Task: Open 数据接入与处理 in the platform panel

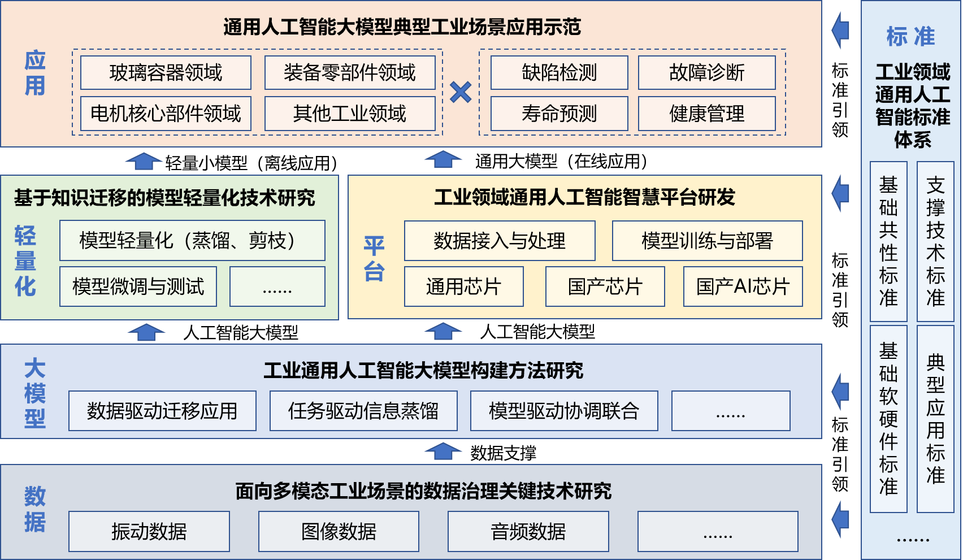Action: [x=500, y=240]
